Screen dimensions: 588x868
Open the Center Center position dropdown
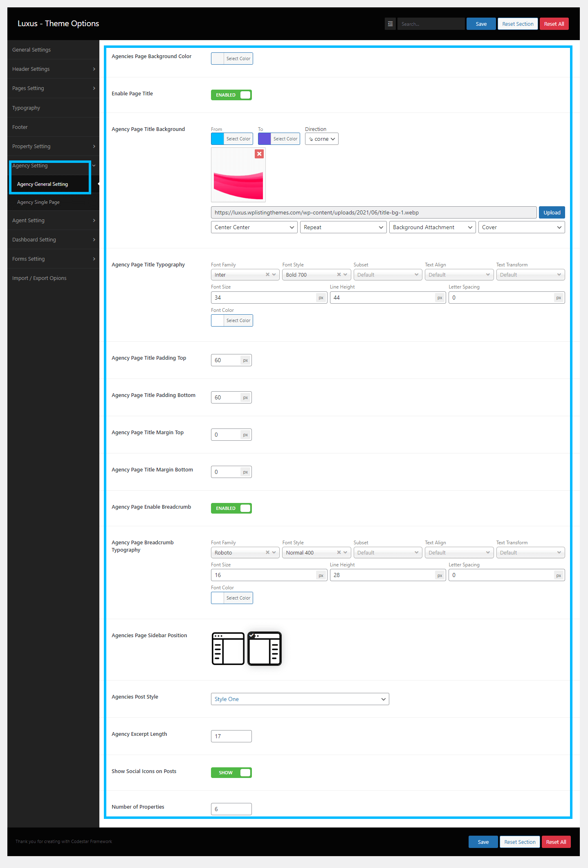(254, 227)
